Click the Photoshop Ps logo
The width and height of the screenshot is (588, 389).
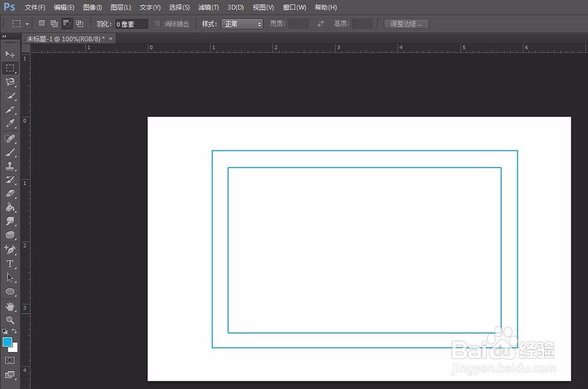coord(9,6)
